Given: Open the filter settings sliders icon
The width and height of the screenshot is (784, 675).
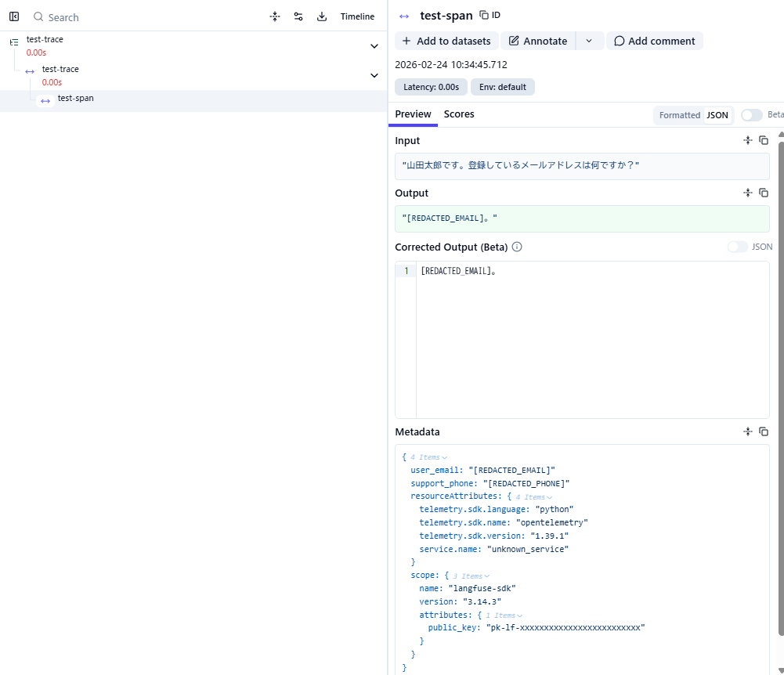Looking at the screenshot, I should click(298, 16).
